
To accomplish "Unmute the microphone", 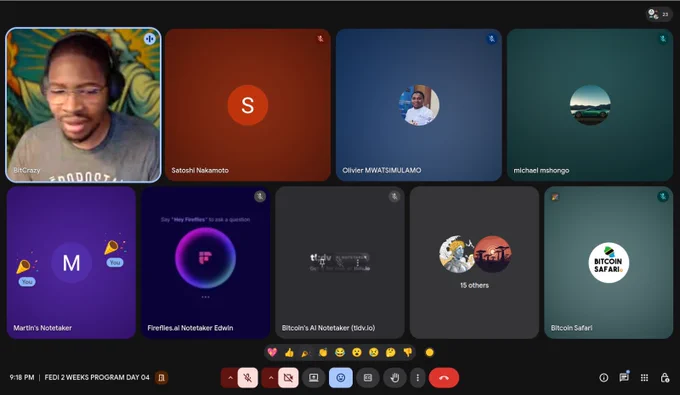I will [x=248, y=378].
